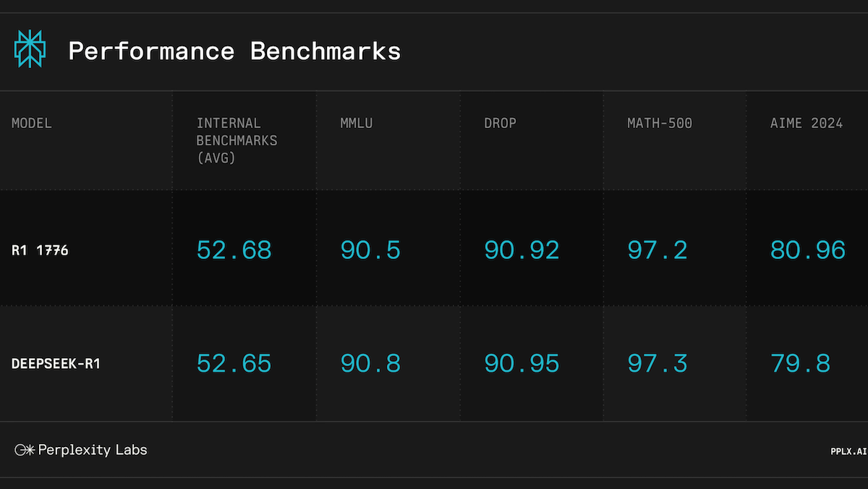
Task: Click the 90.92 DROP score
Action: pos(522,250)
